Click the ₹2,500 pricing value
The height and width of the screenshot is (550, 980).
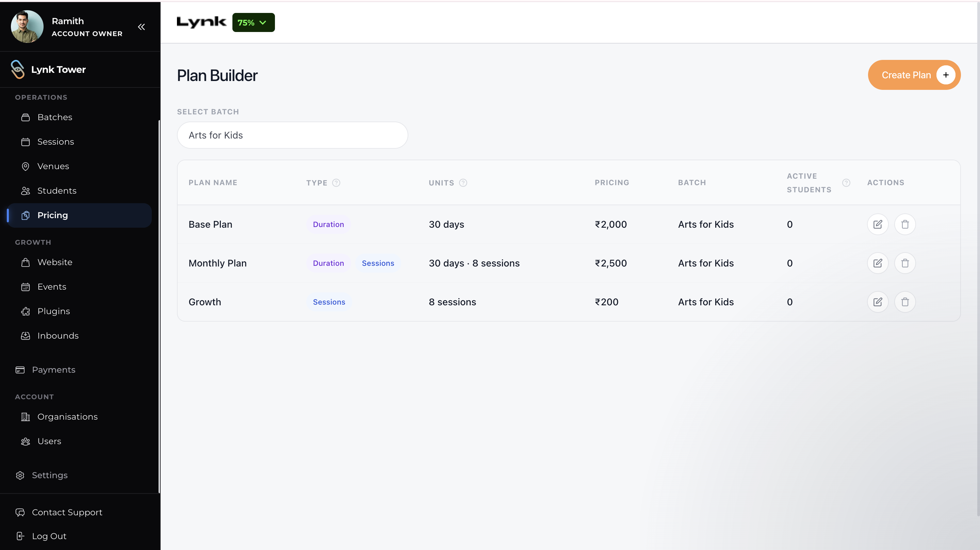[611, 263]
